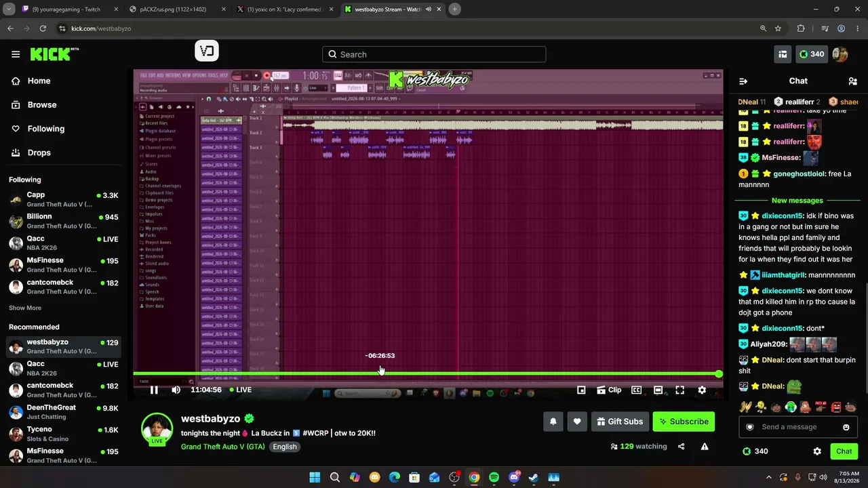
Task: Pause the live stream video
Action: 154,390
